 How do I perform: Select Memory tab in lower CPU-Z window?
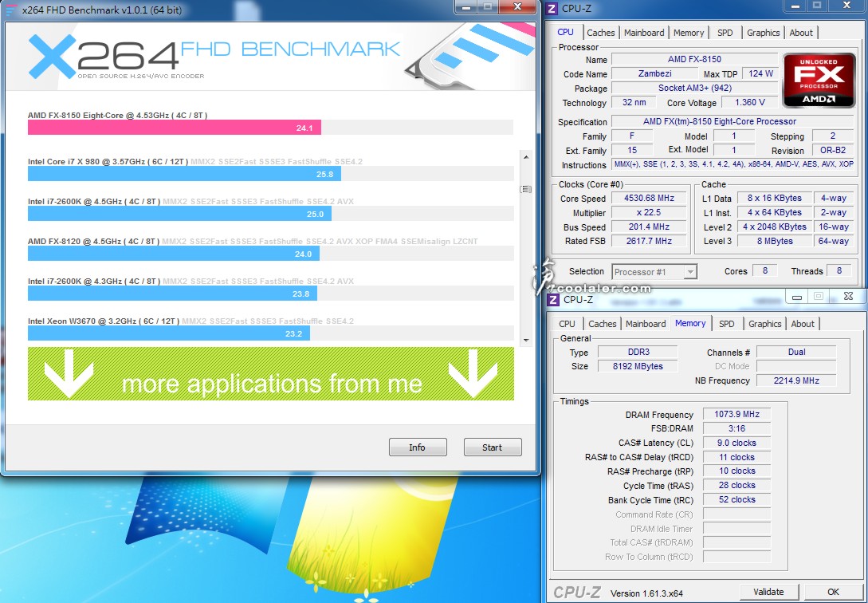[690, 323]
